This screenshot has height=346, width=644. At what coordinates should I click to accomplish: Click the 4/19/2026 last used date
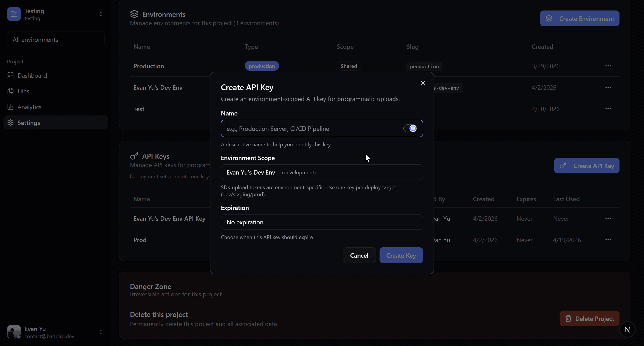point(567,240)
